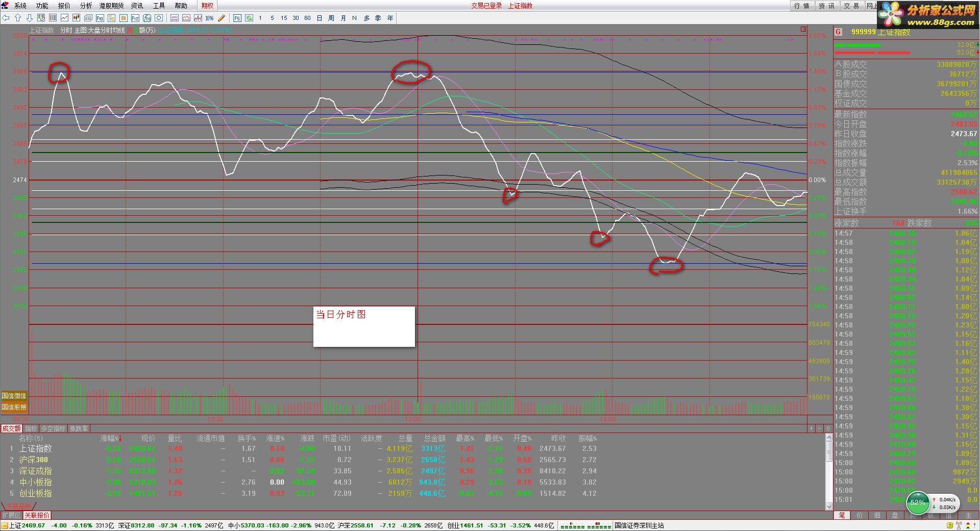Open the 报价 menu
The height and width of the screenshot is (531, 980).
pos(64,6)
